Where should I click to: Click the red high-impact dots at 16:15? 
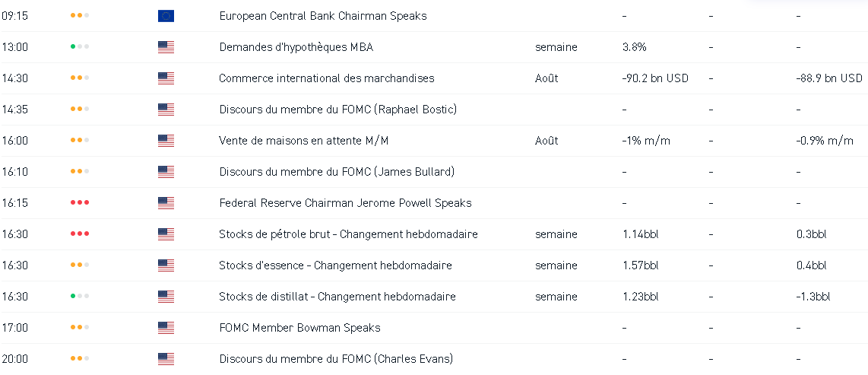click(x=80, y=203)
